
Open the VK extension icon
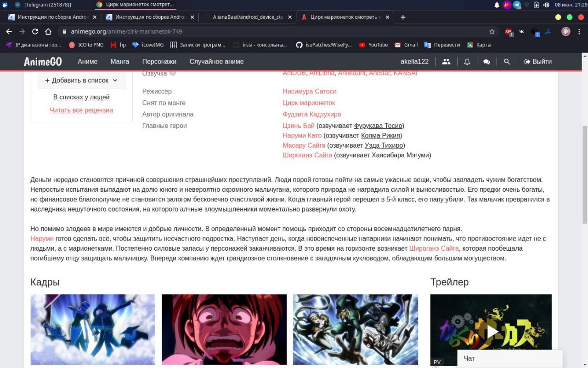tap(521, 32)
